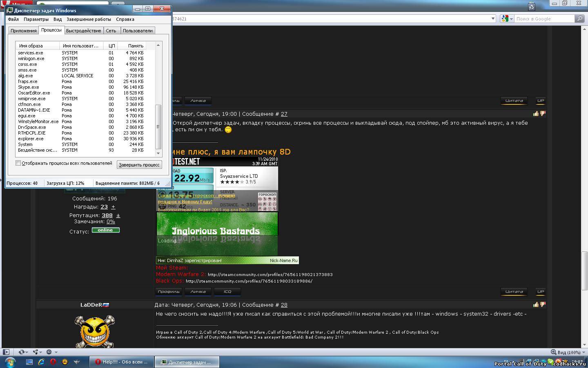This screenshot has height=368, width=588.
Task: Open the Opera Turbo status dropdown
Action: pos(51,352)
